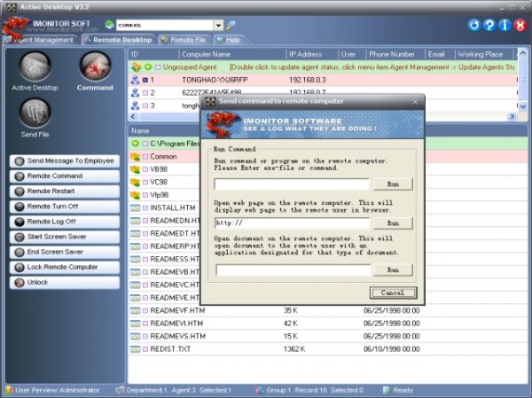This screenshot has width=532, height=398.
Task: Click the status bar Group icon
Action: tap(260, 390)
